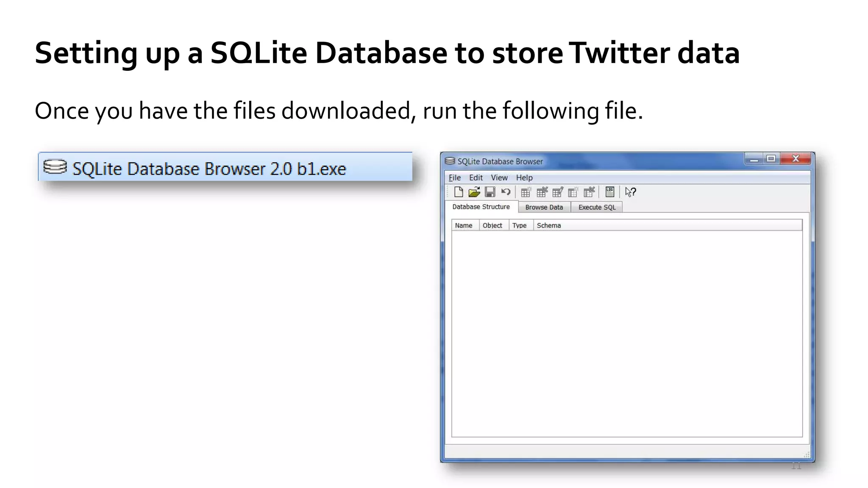Click the New Database icon
This screenshot has height=488, width=868.
tap(458, 192)
